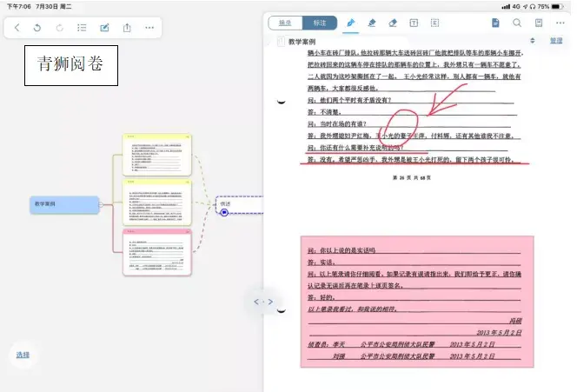Tap the left arrow on the panel splitter
The height and width of the screenshot is (392, 577).
pyautogui.click(x=256, y=302)
